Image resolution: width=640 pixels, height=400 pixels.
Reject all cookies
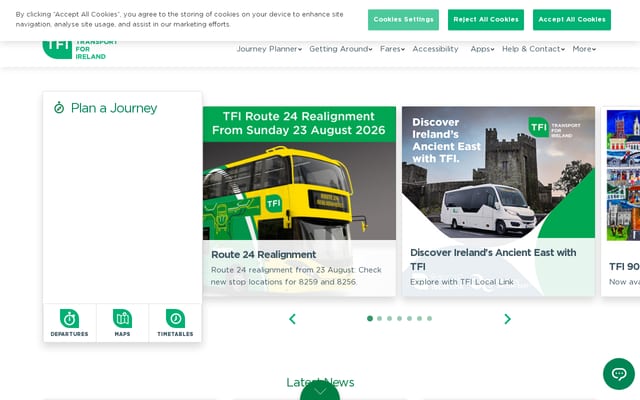tap(486, 20)
